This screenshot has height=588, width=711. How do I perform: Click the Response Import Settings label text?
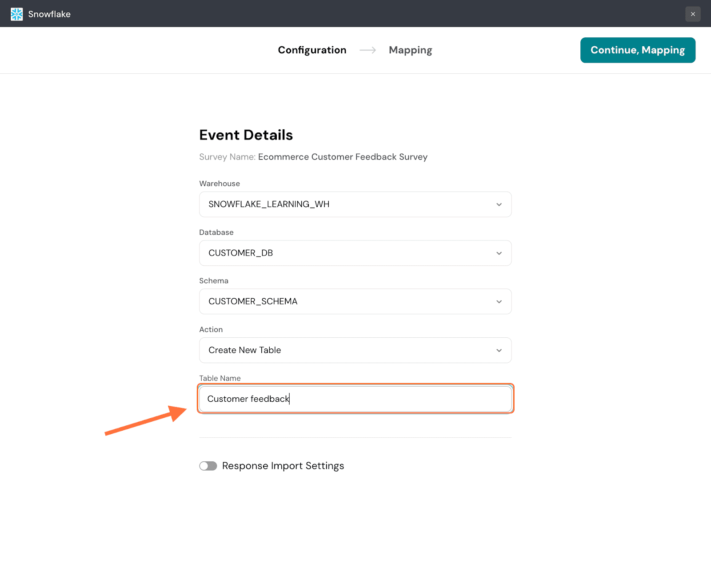[x=283, y=466]
